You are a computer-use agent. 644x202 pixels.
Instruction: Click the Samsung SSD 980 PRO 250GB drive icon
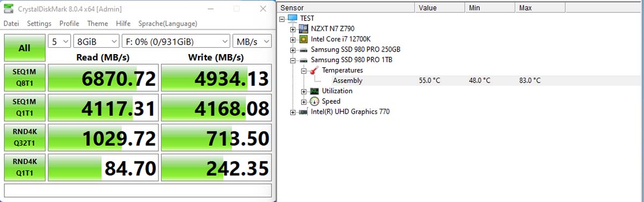(303, 49)
